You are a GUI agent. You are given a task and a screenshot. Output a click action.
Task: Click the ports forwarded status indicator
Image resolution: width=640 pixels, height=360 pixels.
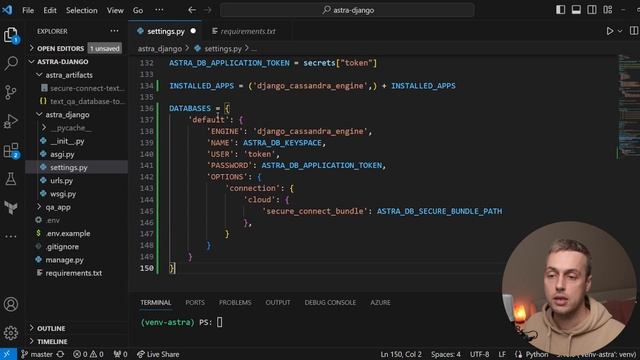(120, 354)
